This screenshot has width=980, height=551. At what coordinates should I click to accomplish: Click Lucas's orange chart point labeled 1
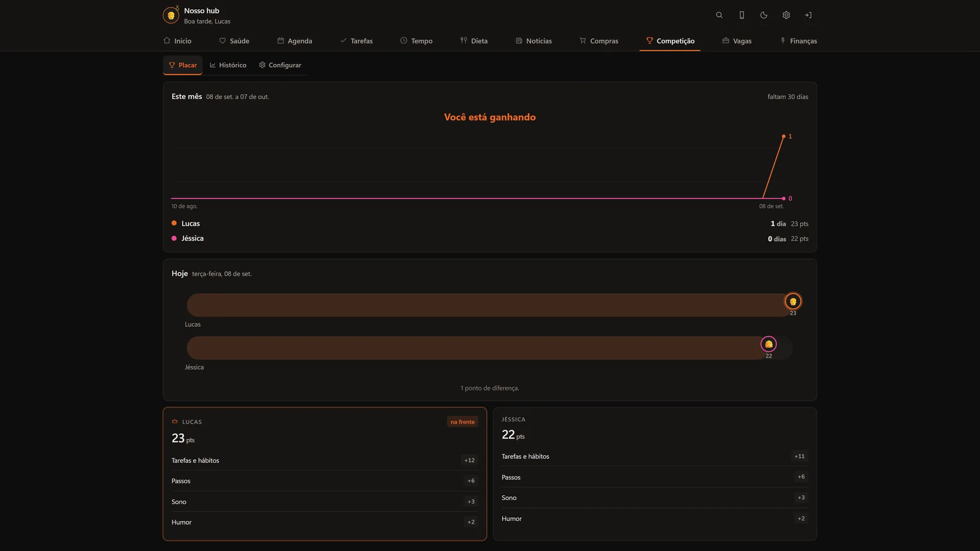point(783,136)
